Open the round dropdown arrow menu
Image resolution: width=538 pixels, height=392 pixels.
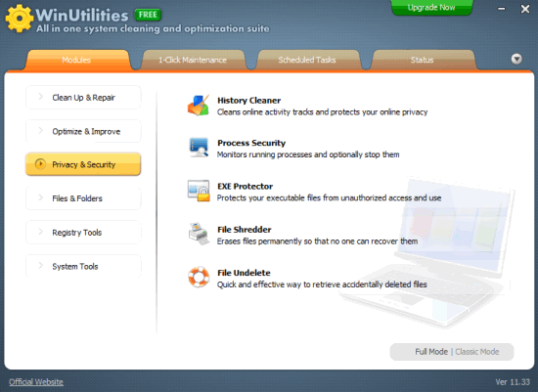[516, 59]
